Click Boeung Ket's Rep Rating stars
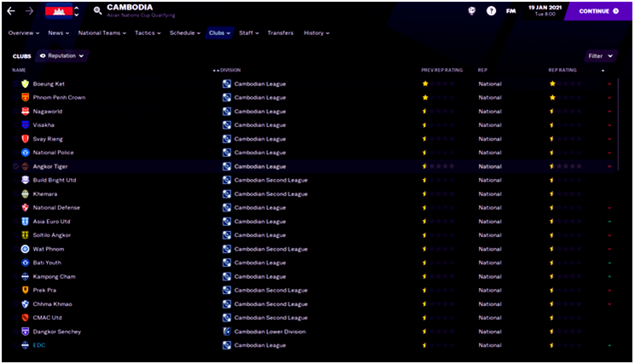 (565, 84)
